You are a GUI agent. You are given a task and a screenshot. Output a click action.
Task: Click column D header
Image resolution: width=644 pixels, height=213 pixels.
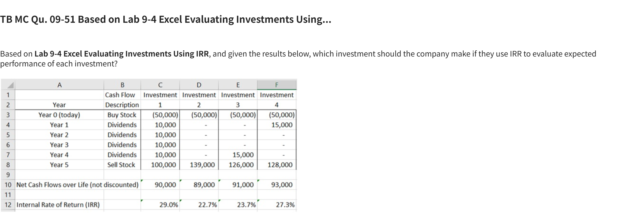199,85
